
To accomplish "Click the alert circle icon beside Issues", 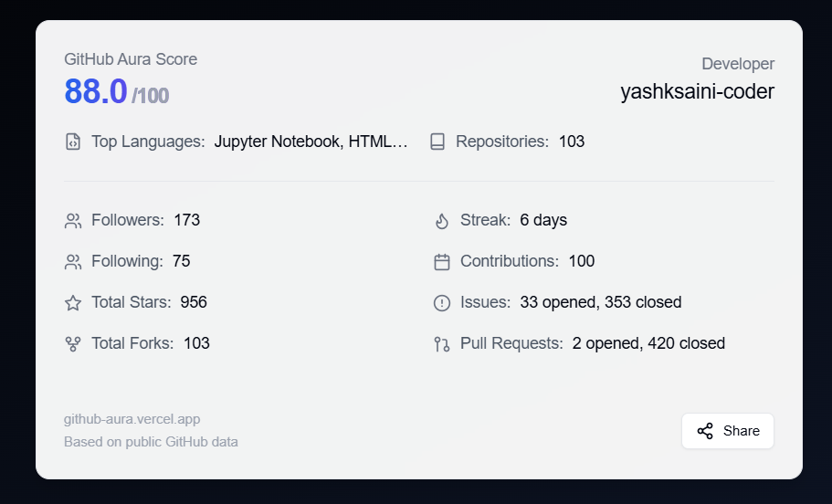I will click(442, 303).
